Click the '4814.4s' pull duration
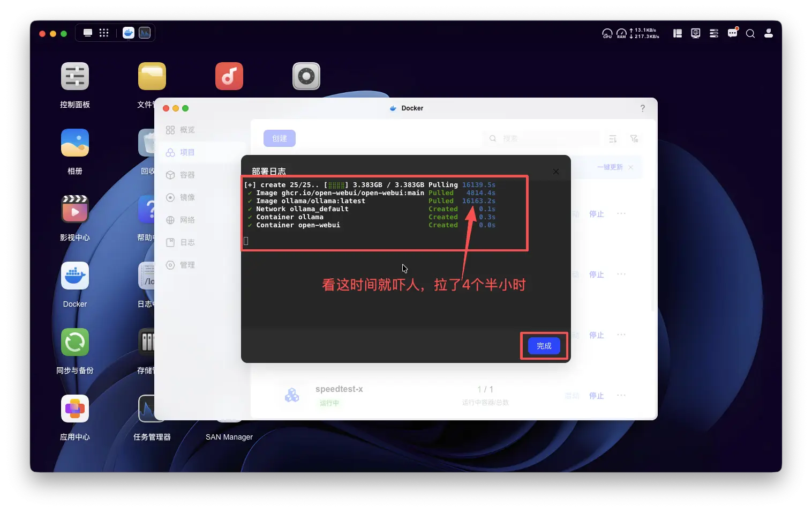 [481, 193]
